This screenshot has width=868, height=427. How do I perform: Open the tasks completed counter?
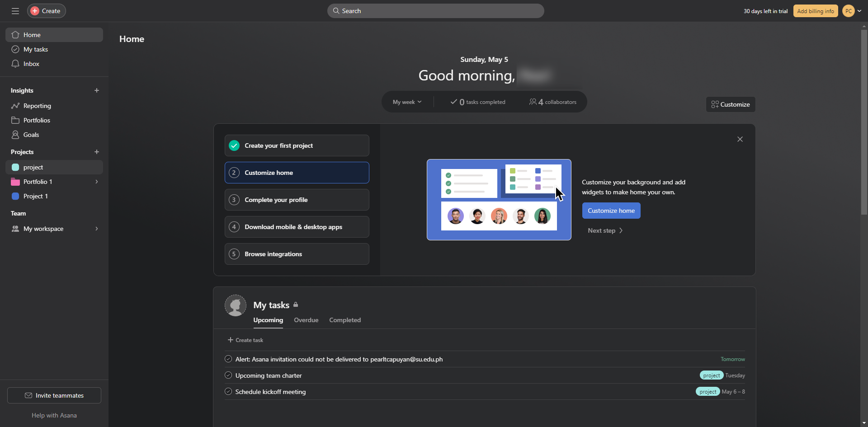point(478,102)
